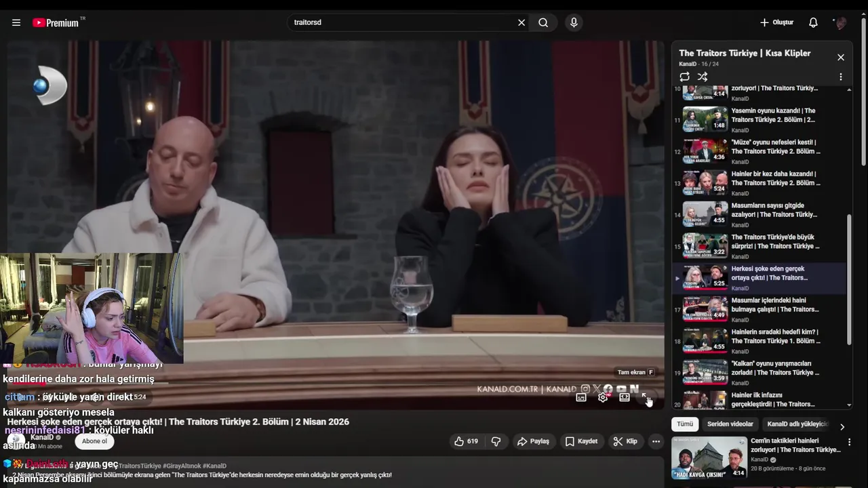Viewport: 868px width, 488px height.
Task: Click the page vertical scrollbar
Action: [x=863, y=91]
